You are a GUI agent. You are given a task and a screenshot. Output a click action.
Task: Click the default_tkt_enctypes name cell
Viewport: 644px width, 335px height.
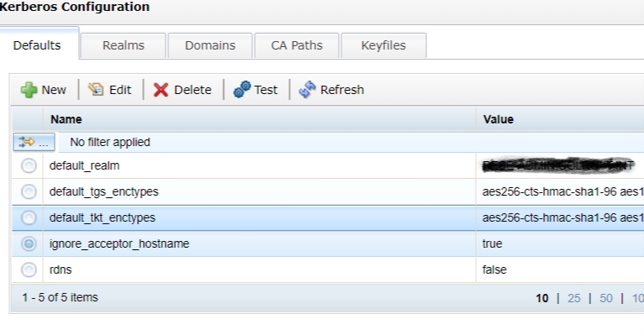pos(259,217)
